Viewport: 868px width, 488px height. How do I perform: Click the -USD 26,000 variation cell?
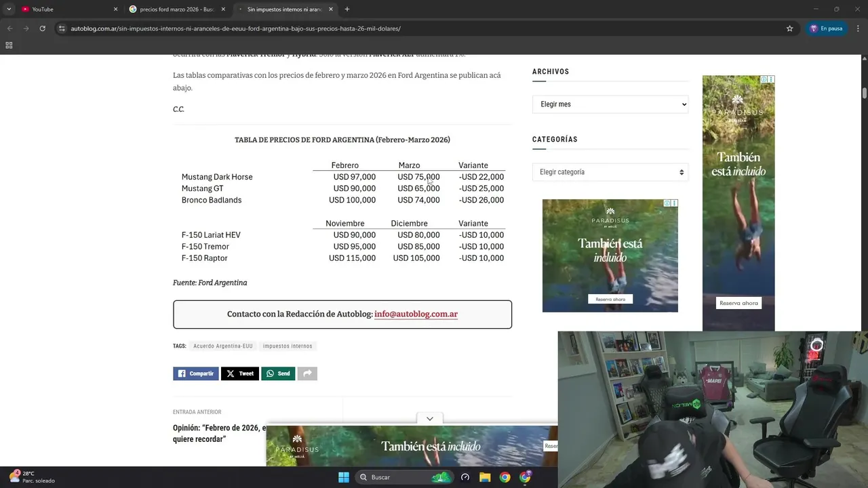[481, 200]
